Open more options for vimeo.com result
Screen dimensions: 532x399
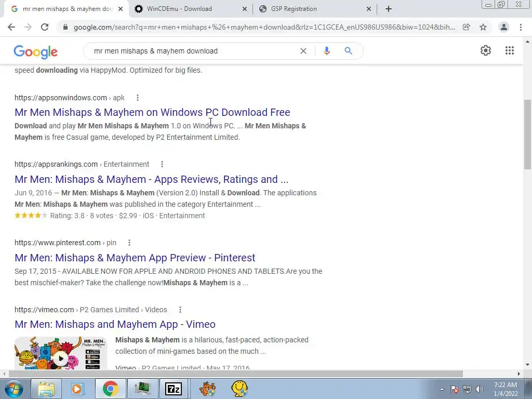[180, 310]
